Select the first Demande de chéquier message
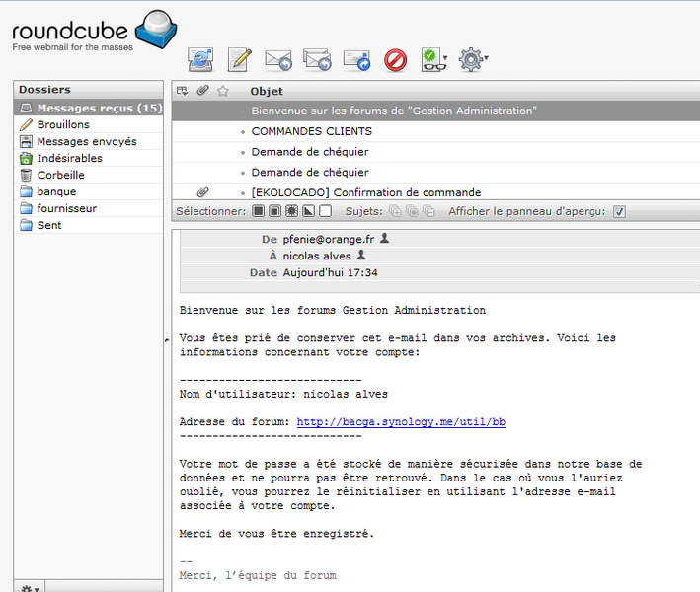The height and width of the screenshot is (592, 700). click(435, 152)
